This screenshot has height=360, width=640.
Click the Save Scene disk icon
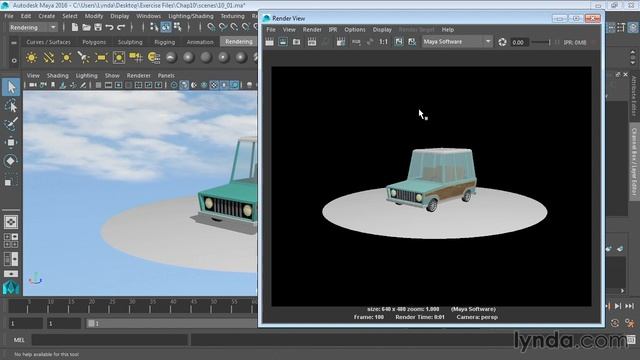click(x=98, y=27)
